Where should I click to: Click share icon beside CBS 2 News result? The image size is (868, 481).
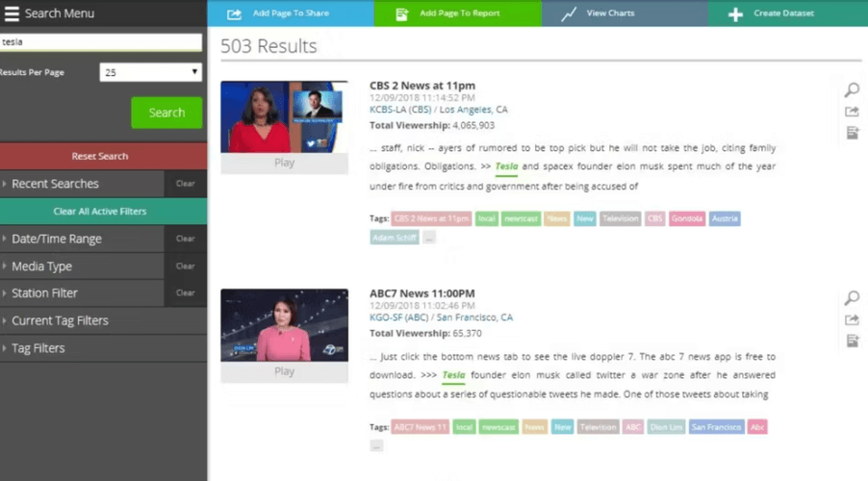[852, 112]
